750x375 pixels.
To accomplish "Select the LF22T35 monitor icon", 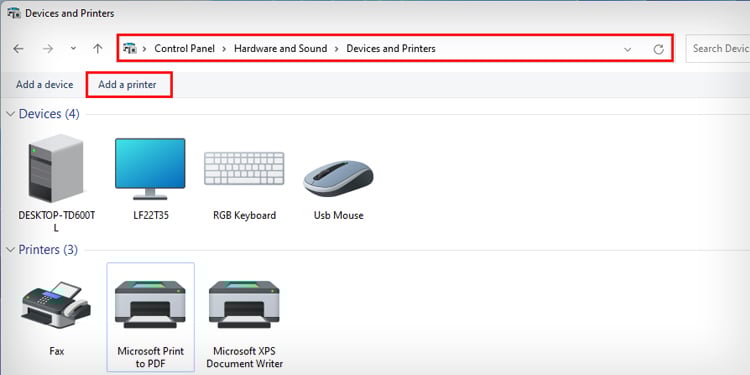I will (150, 169).
